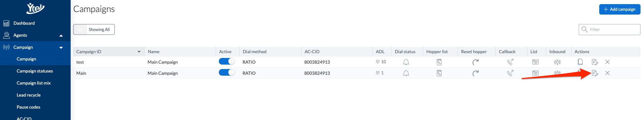Expand the Agents sidebar section

(61, 35)
